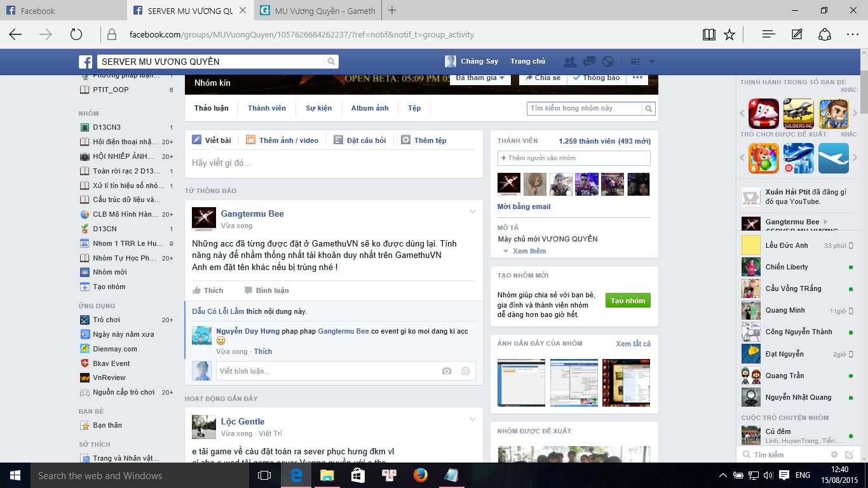Open the notifications globe icon
This screenshot has height=488, width=868.
coord(608,61)
